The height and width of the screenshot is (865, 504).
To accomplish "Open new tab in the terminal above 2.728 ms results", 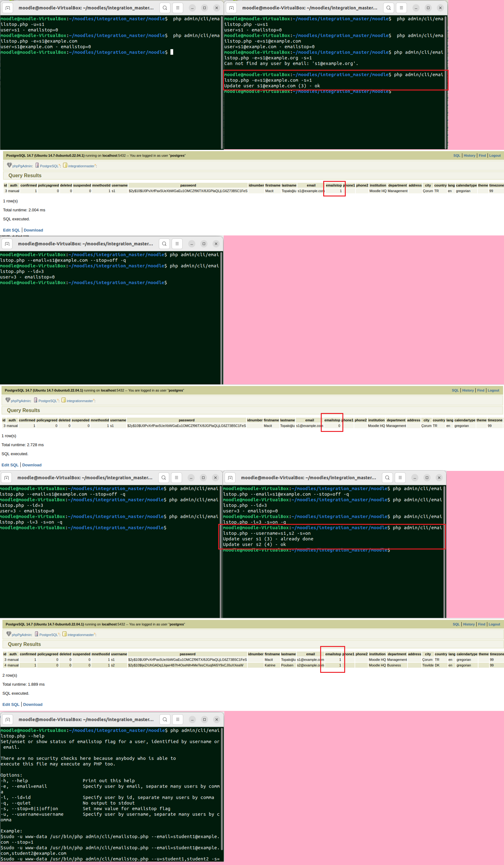I will pyautogui.click(x=7, y=244).
